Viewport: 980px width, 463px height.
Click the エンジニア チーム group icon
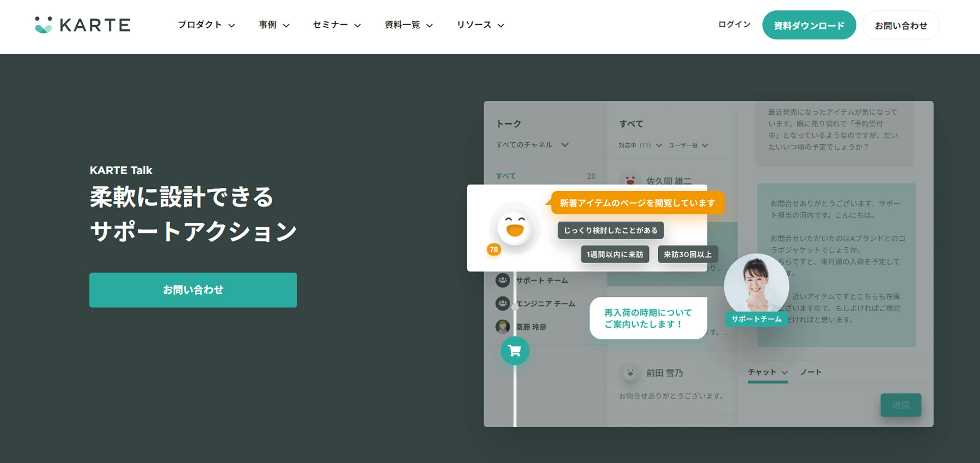[x=503, y=303]
